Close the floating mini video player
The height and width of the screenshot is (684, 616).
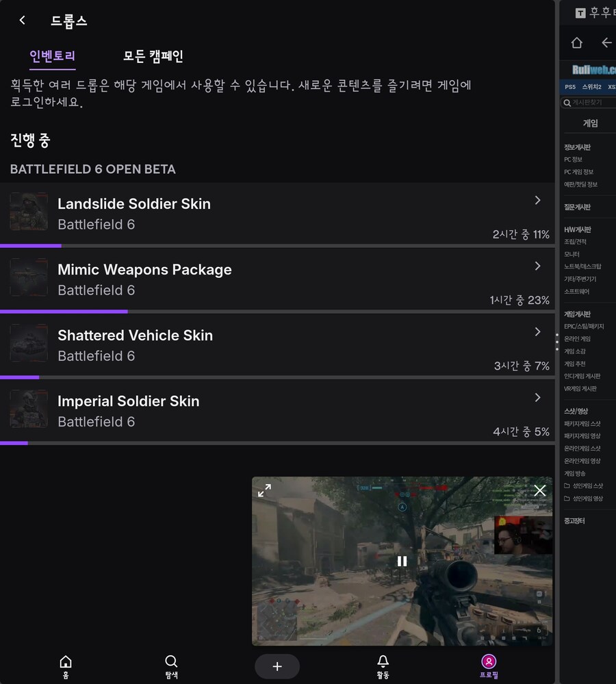tap(539, 490)
